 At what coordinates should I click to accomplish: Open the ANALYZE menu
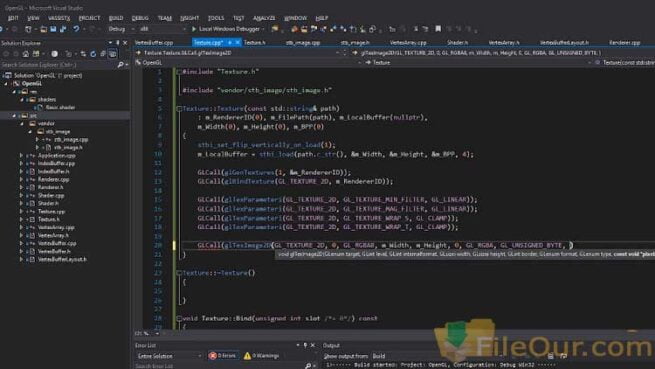pos(264,18)
